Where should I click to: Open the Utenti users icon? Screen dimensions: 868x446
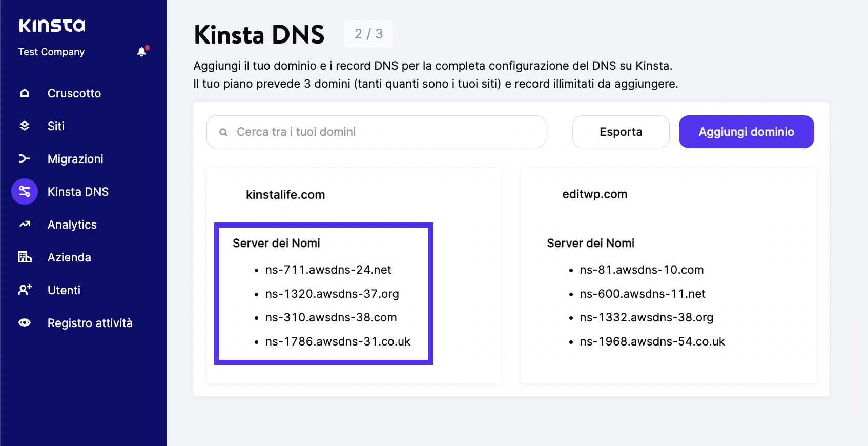point(25,290)
